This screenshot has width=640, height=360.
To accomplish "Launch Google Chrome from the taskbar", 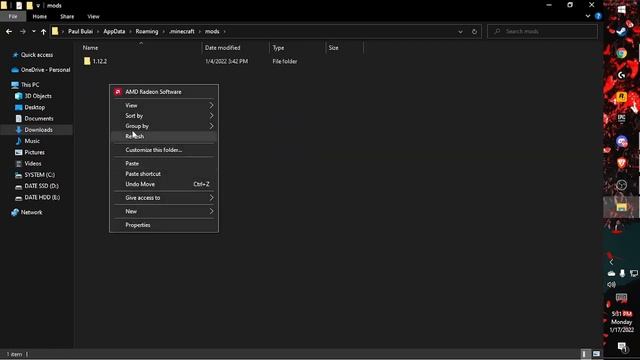I will (621, 53).
